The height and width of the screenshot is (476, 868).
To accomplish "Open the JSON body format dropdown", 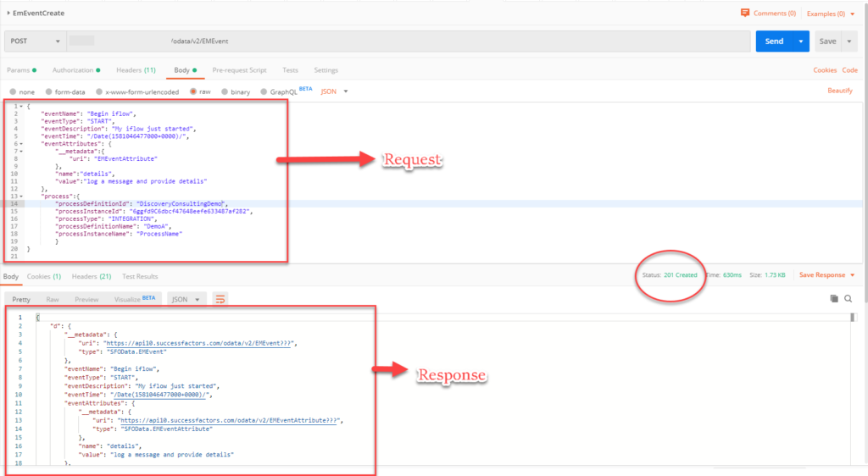I will click(334, 91).
